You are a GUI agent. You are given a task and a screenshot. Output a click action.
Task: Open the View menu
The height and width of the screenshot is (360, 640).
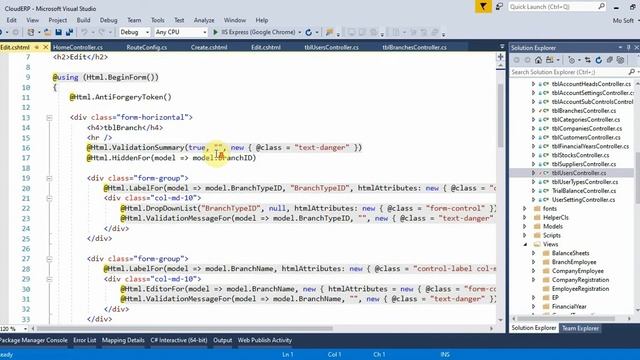33,20
